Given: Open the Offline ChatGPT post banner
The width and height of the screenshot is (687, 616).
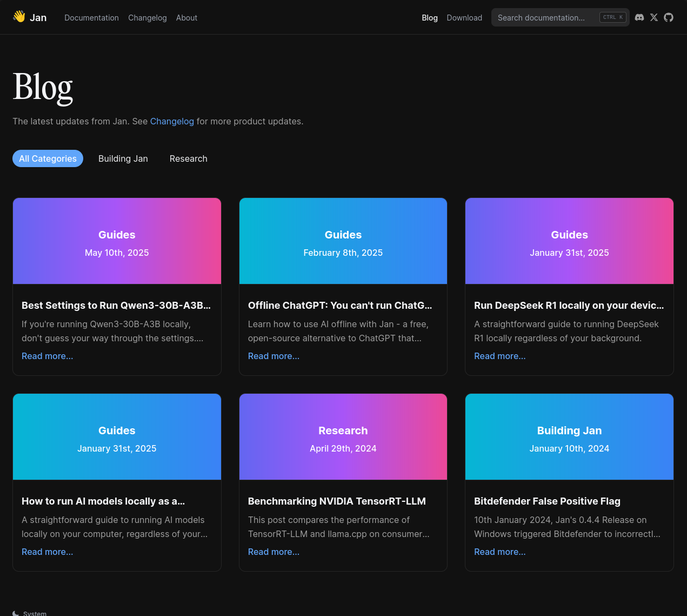Looking at the screenshot, I should pos(343,241).
